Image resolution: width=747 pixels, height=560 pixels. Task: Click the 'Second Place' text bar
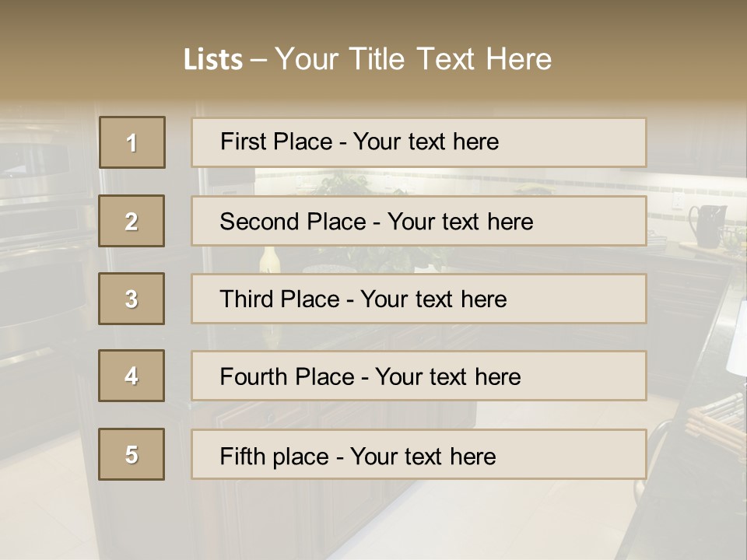[419, 221]
